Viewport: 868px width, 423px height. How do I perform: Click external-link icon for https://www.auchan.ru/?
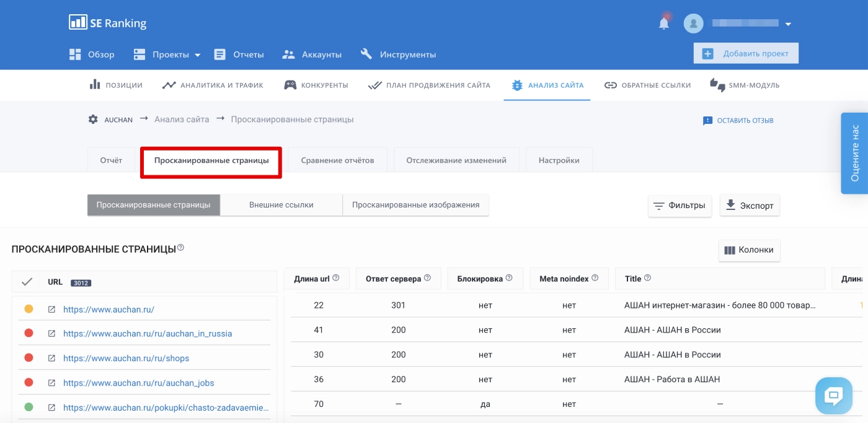point(51,309)
